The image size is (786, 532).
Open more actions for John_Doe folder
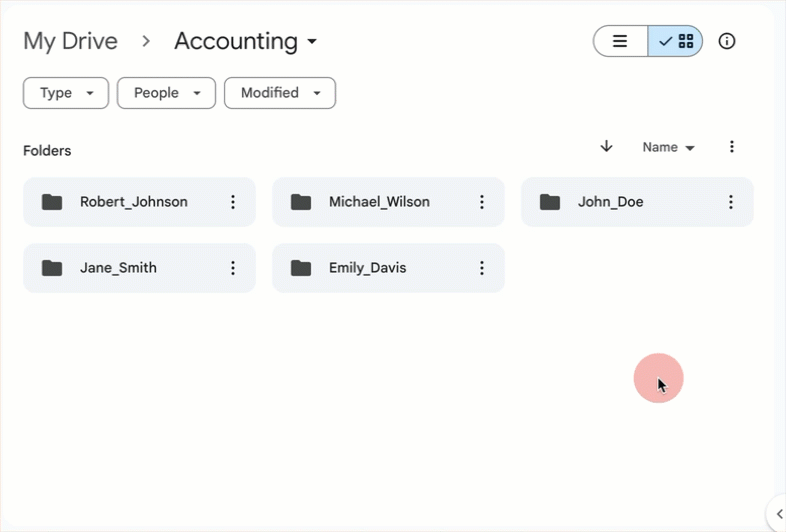731,202
